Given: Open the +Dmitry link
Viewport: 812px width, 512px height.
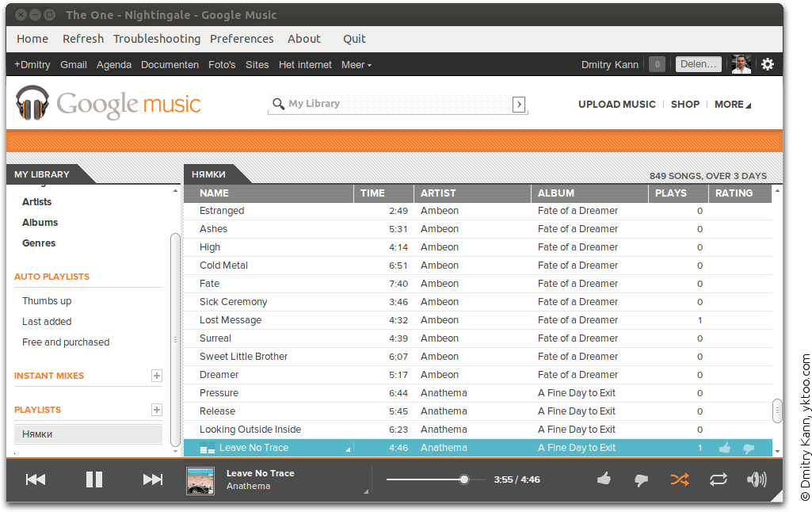Looking at the screenshot, I should (x=32, y=65).
